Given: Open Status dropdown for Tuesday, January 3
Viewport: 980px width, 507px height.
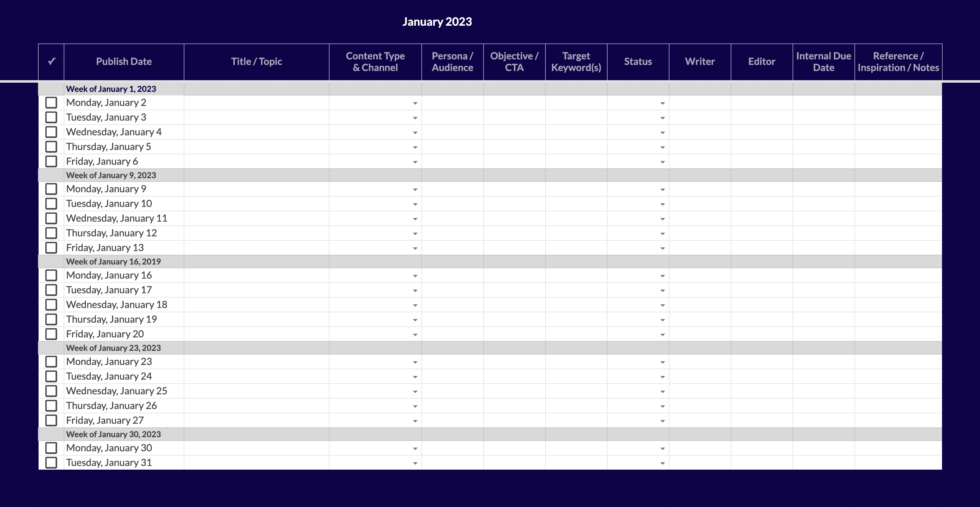Looking at the screenshot, I should 662,118.
